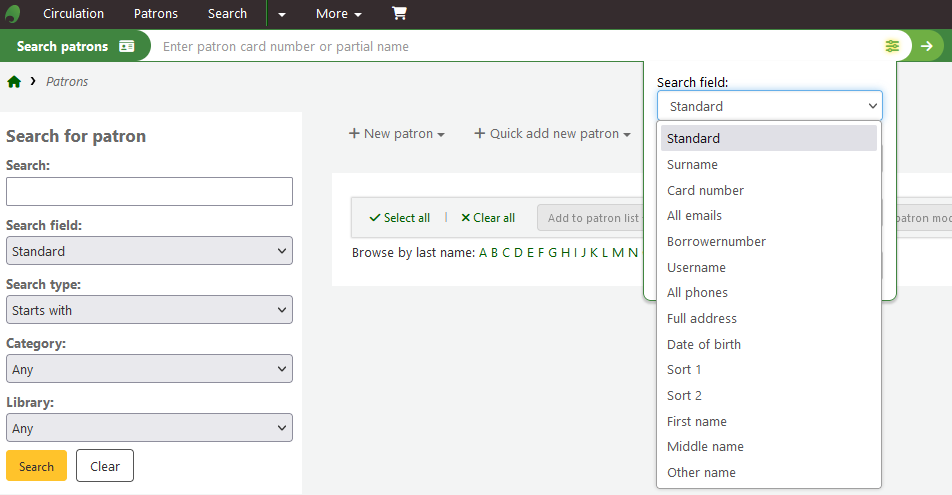Click the home breadcrumb icon
The height and width of the screenshot is (495, 952).
pyautogui.click(x=14, y=82)
